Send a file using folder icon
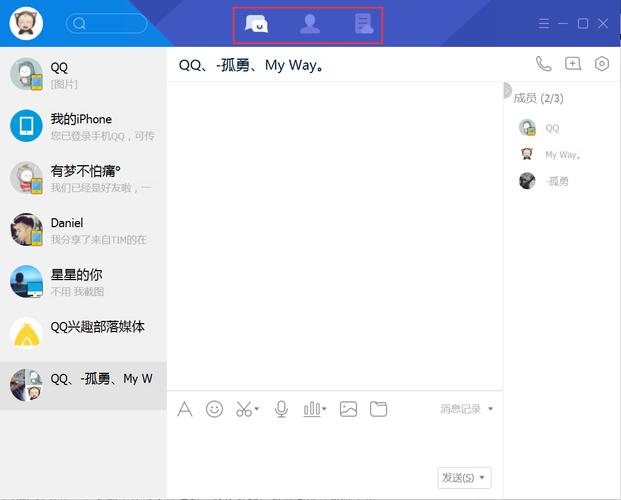 (x=378, y=409)
